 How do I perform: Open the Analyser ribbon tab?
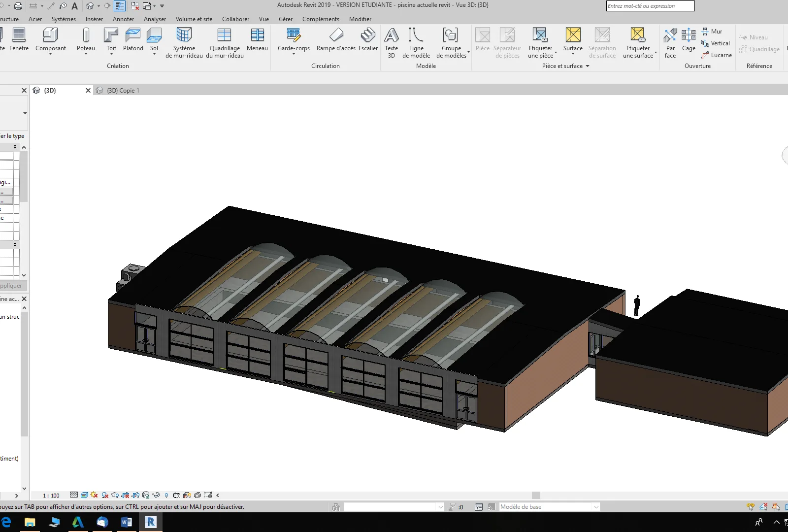[155, 19]
